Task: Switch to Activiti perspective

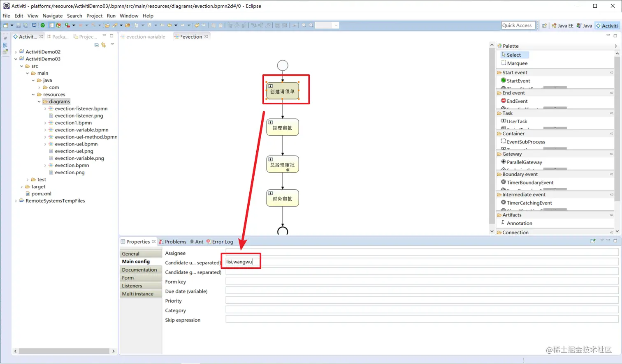Action: coord(607,25)
